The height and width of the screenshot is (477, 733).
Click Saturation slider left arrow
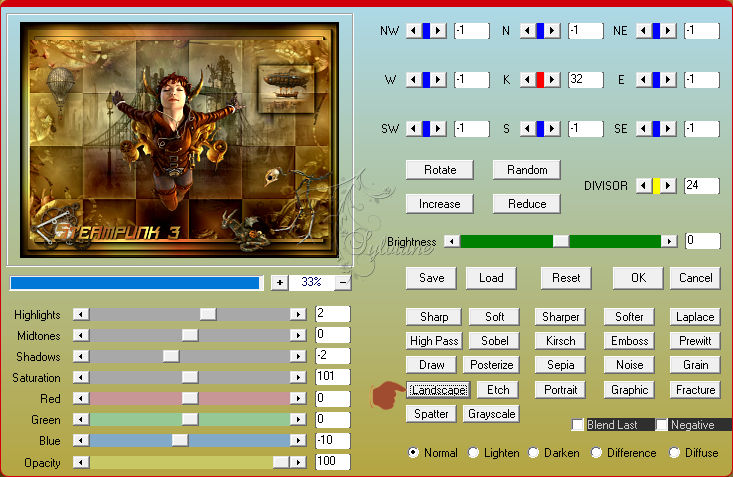click(x=81, y=377)
